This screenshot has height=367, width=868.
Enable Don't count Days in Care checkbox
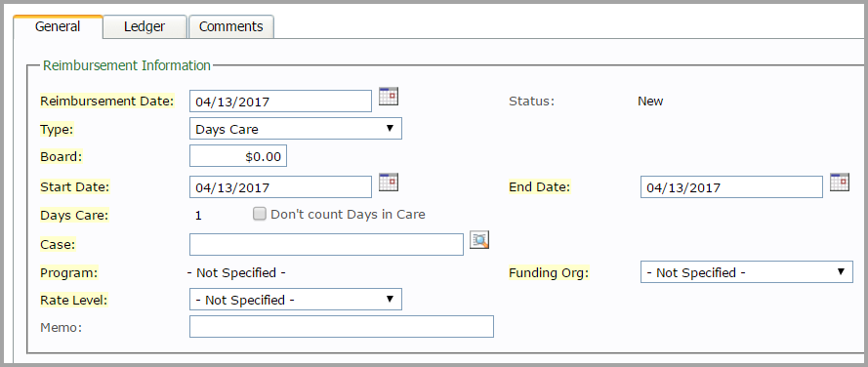coord(260,214)
